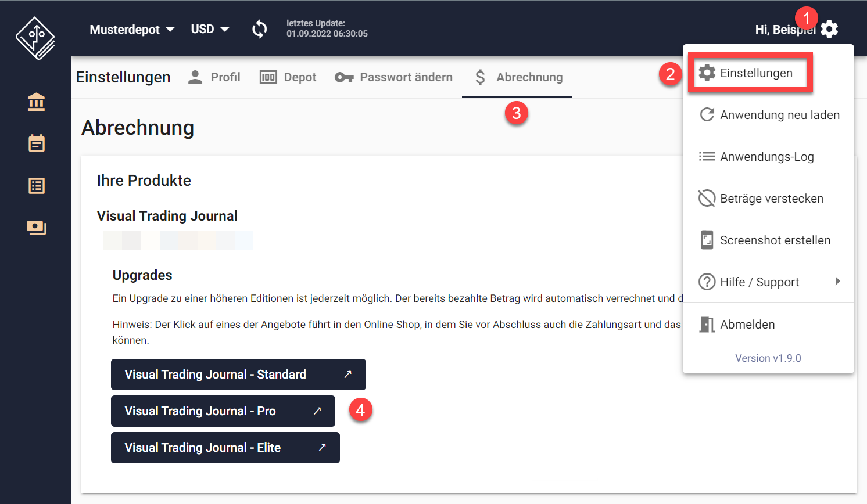
Task: Choose Screenshot erstellen menu entry
Action: click(768, 240)
